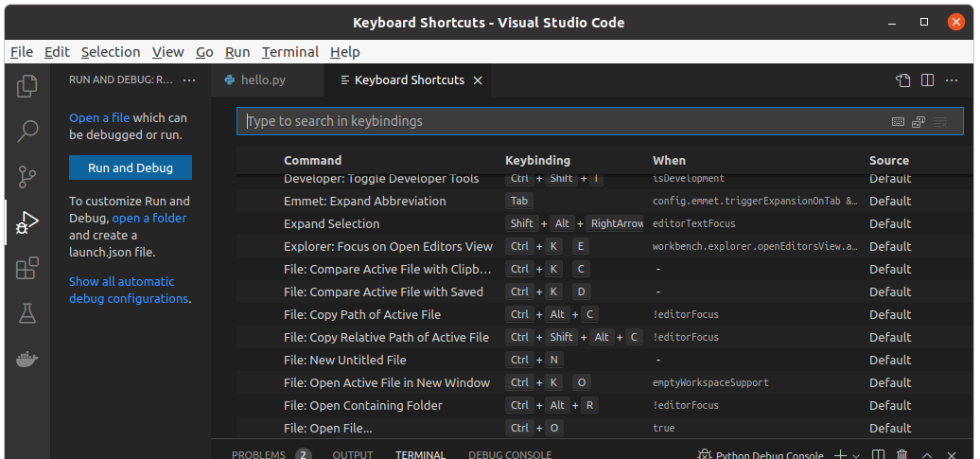Viewport: 980px width, 459px height.
Task: Expand the terminal launch profile dropdown
Action: pyautogui.click(x=856, y=455)
